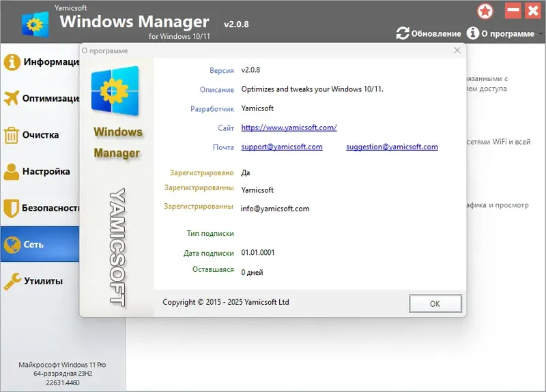Click the О программе info circle icon
The width and height of the screenshot is (546, 392).
[472, 33]
